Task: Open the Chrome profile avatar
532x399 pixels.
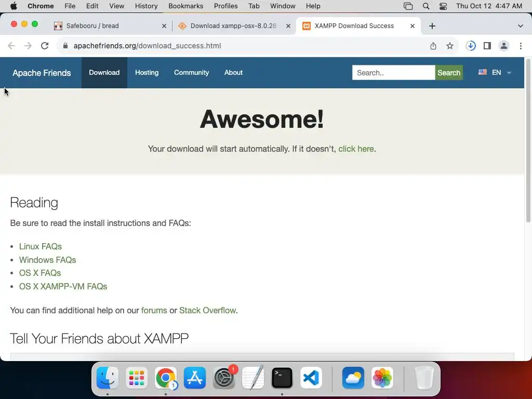Action: [504, 46]
